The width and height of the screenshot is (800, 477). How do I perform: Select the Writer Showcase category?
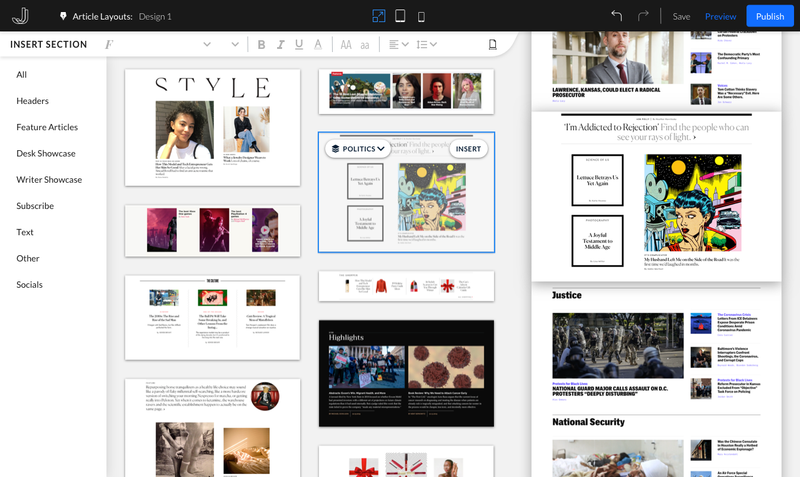pyautogui.click(x=49, y=180)
